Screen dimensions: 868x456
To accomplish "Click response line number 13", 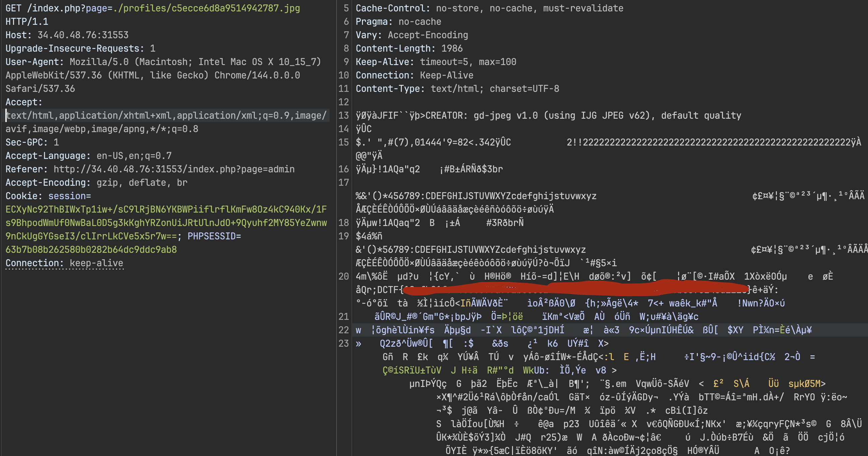I will 343,115.
